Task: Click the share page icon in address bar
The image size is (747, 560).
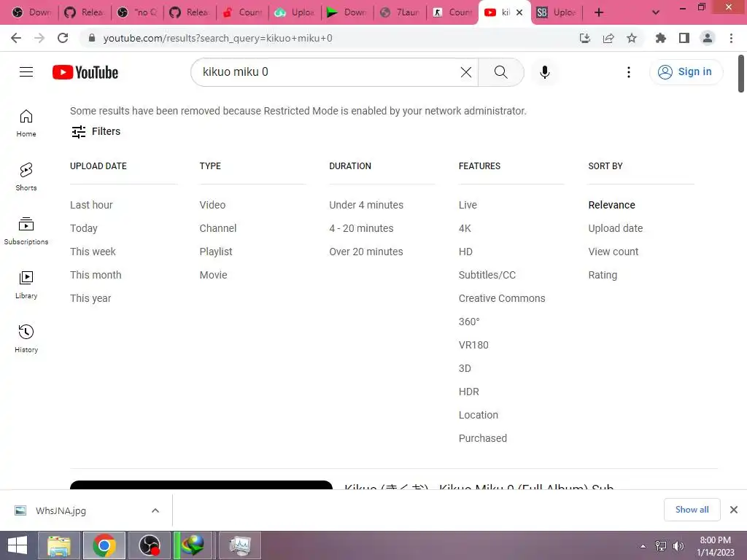Action: (x=608, y=38)
